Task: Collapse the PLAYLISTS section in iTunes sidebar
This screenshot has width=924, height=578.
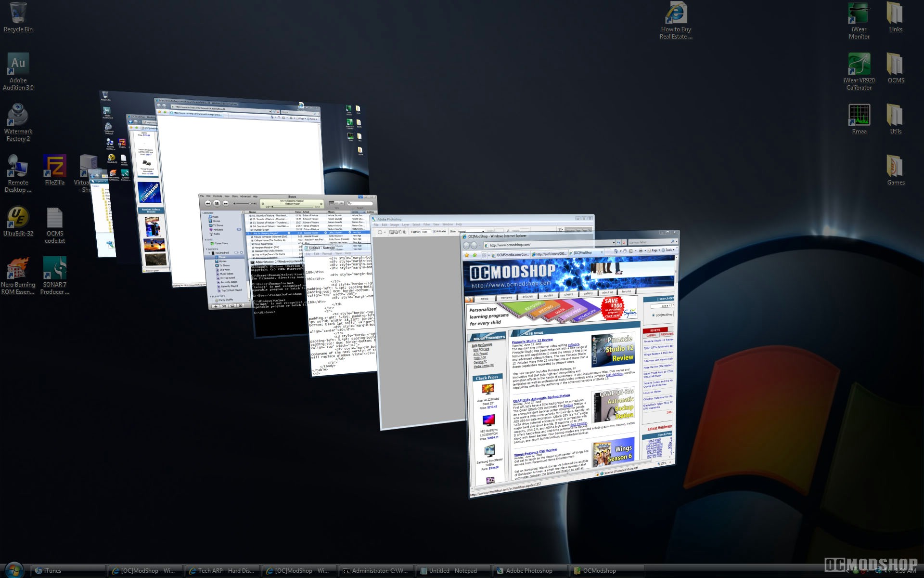Action: coord(211,296)
